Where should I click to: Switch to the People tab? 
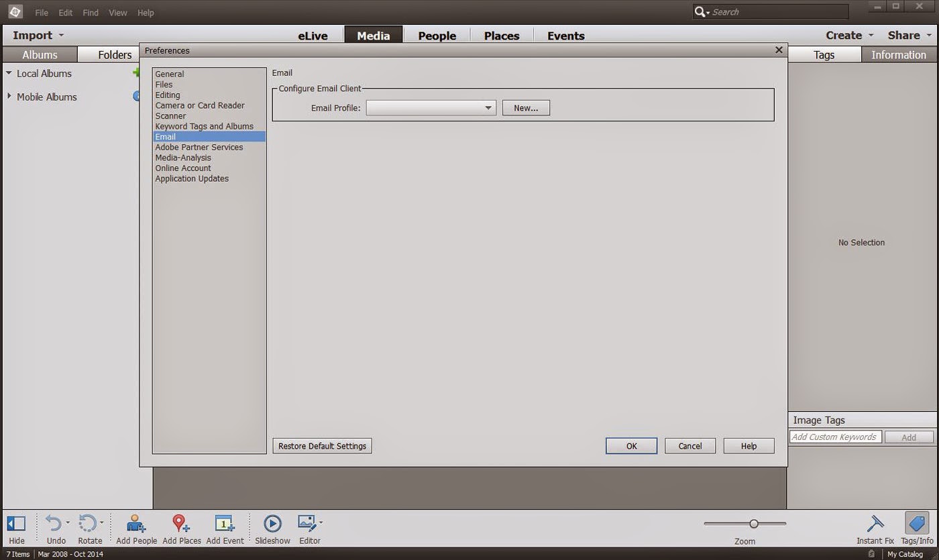tap(437, 36)
